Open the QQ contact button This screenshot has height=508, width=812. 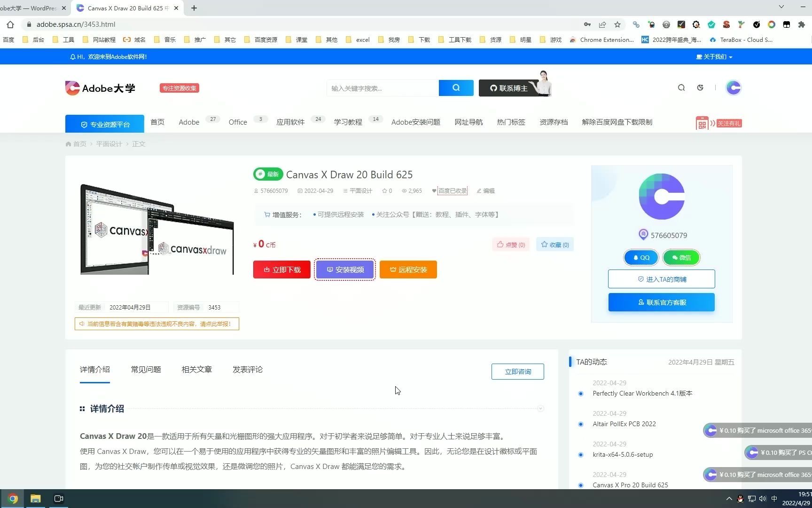(640, 257)
